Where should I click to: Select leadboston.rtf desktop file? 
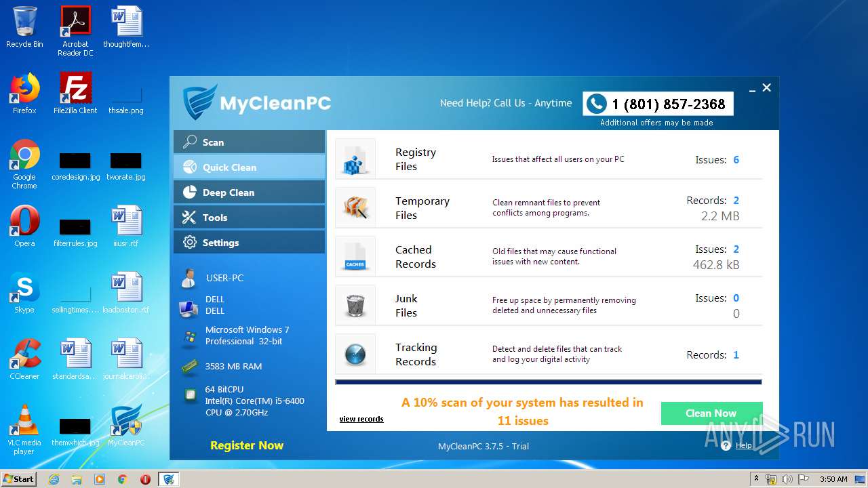click(x=126, y=293)
